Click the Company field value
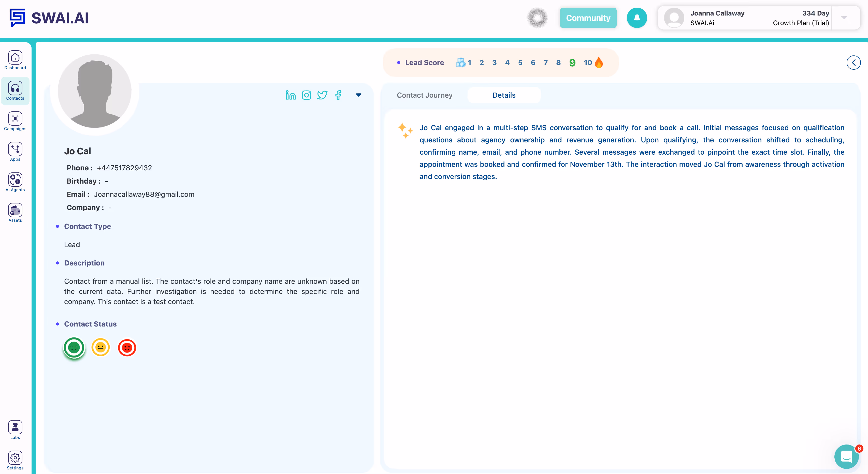The width and height of the screenshot is (868, 474). coord(109,208)
